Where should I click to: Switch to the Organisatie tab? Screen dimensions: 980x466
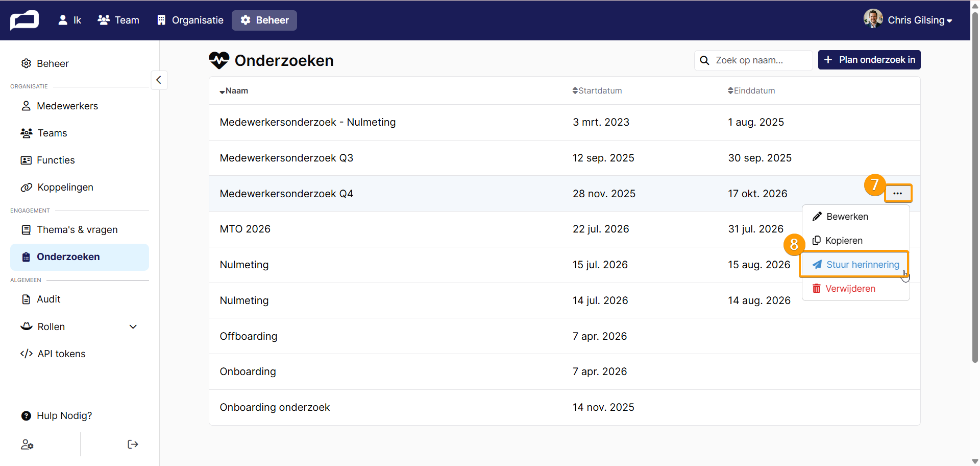coord(190,20)
